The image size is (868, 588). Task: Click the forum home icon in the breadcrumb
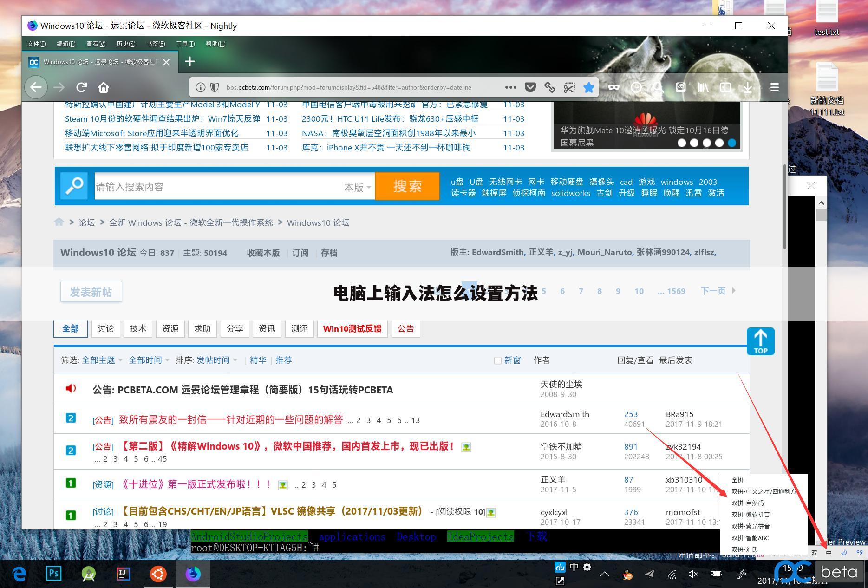59,222
